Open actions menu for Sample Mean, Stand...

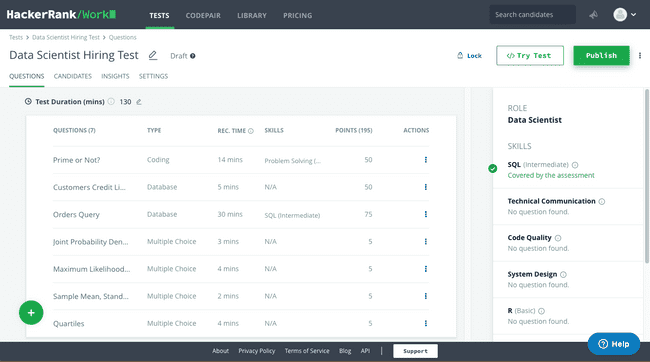tap(426, 296)
